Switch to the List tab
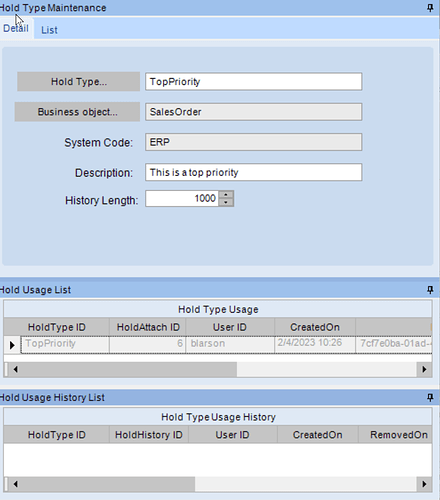The width and height of the screenshot is (440, 500). click(x=49, y=30)
